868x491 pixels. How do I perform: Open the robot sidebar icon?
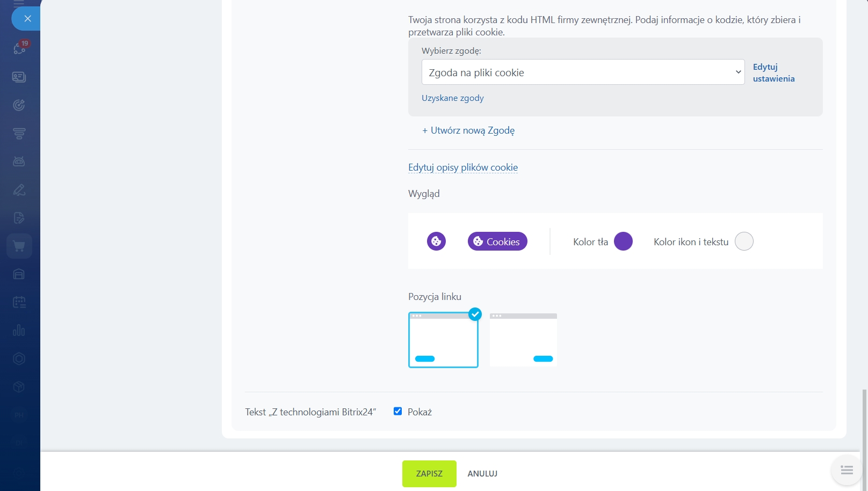(x=19, y=162)
